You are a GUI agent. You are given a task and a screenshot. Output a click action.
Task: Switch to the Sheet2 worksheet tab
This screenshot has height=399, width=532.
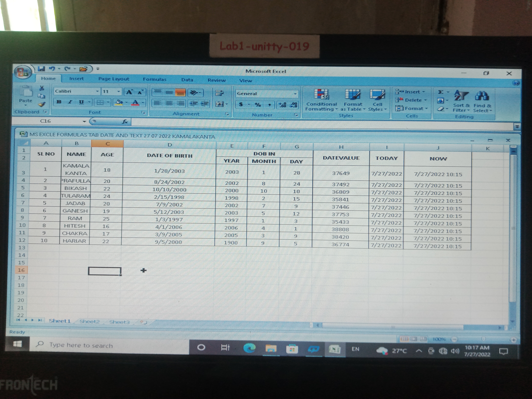pos(90,322)
